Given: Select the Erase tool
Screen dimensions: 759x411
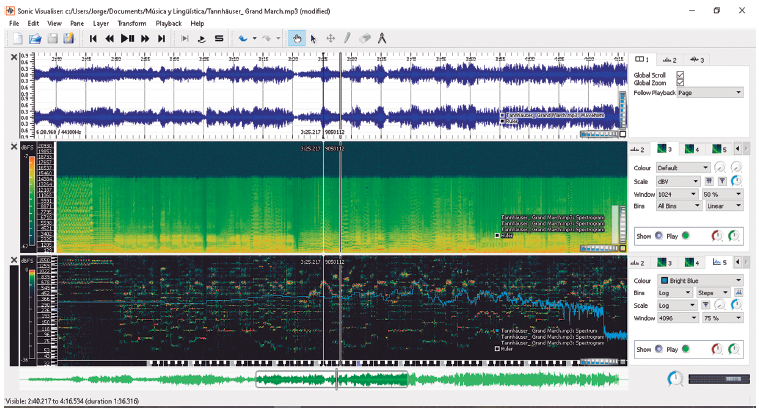Looking at the screenshot, I should click(x=365, y=38).
